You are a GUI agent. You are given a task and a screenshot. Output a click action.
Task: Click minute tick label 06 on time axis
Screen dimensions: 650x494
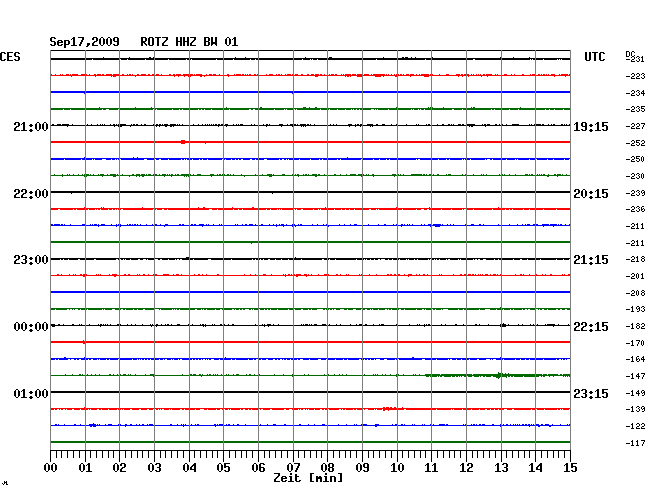[x=258, y=468]
